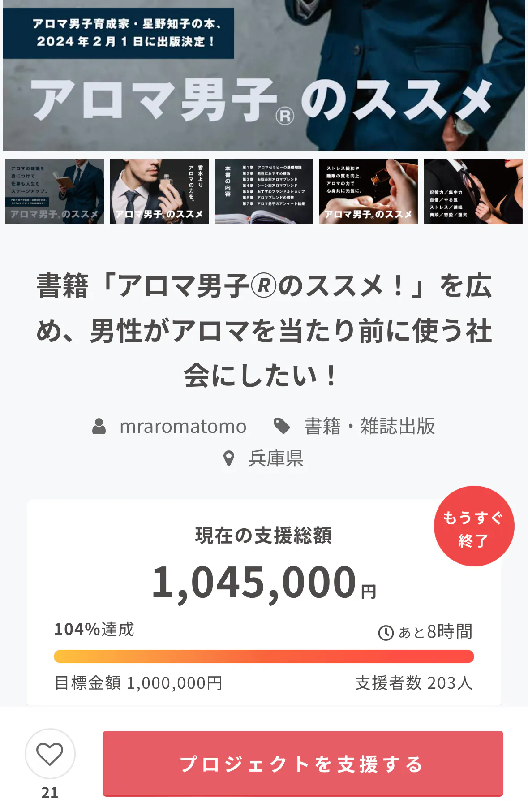
Task: Click the location pin icon beside 兵庫県
Action: click(229, 459)
